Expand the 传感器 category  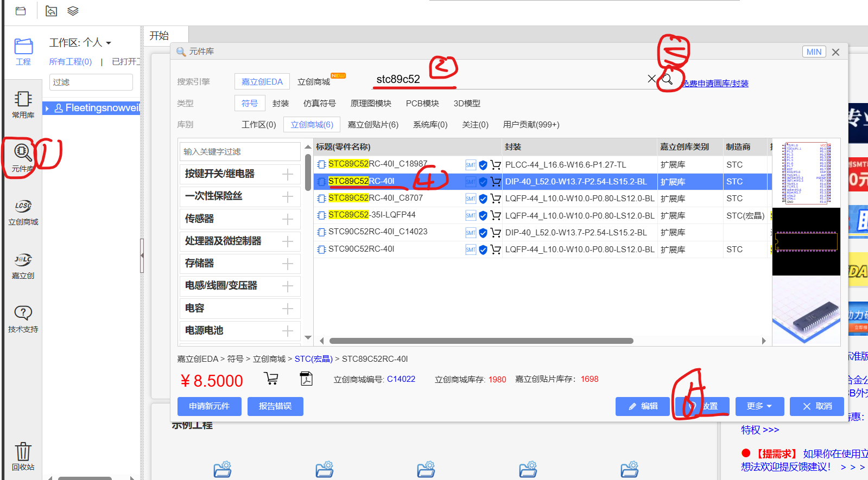click(x=288, y=219)
